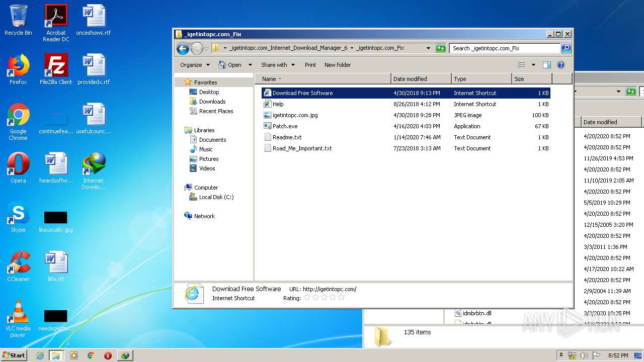Toggle the preview pane button
644x362 pixels.
point(547,65)
